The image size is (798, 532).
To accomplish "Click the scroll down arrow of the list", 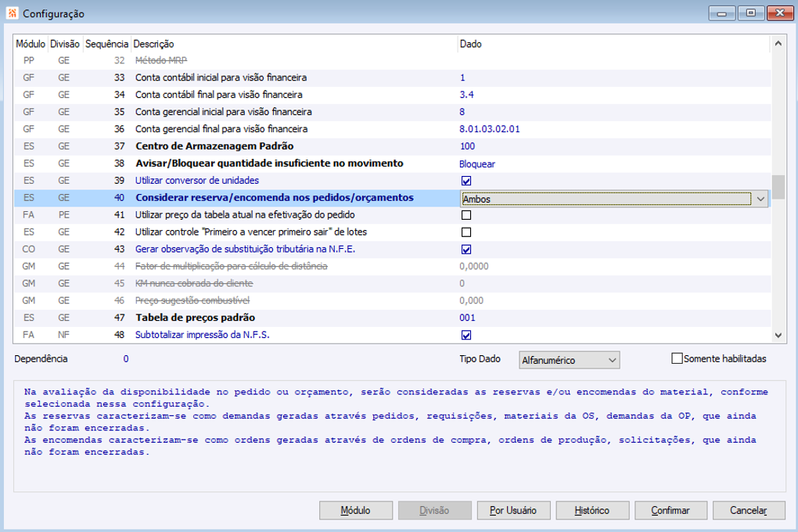I will point(778,335).
